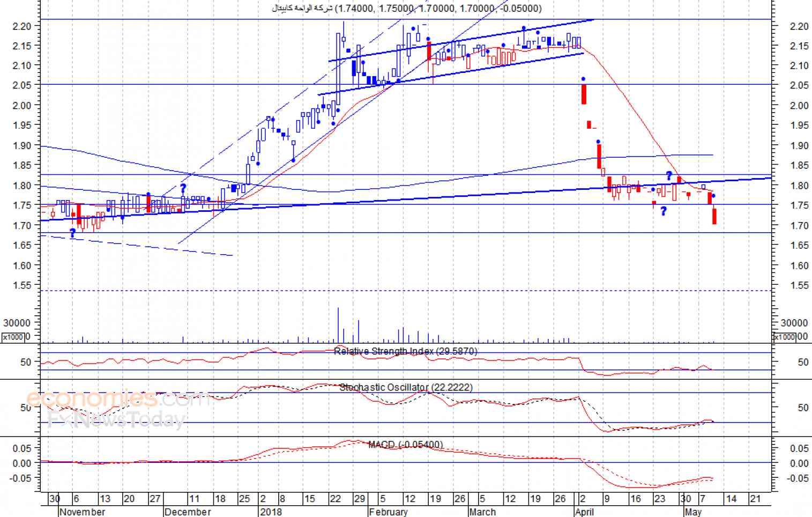Click date label 29 on time axis

click(360, 499)
